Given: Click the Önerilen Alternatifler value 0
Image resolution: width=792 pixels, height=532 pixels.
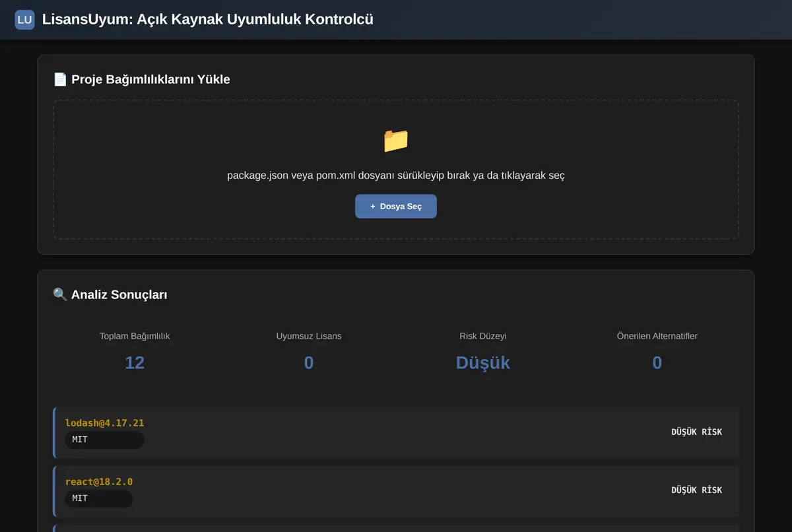Looking at the screenshot, I should click(x=657, y=362).
